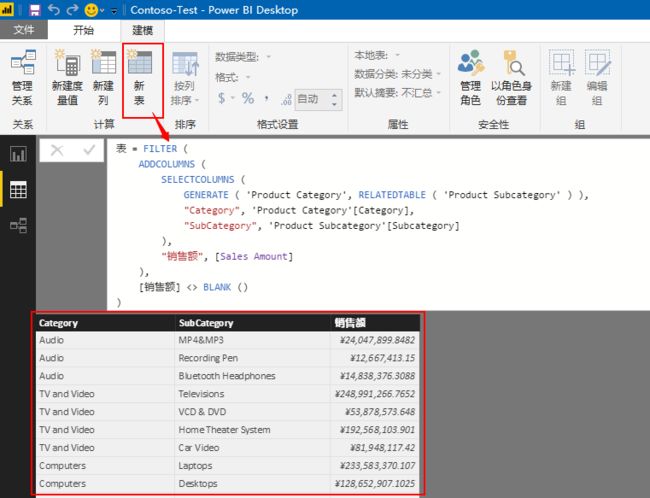Switch to Relationships view in sidebar
The width and height of the screenshot is (650, 498).
[x=18, y=226]
